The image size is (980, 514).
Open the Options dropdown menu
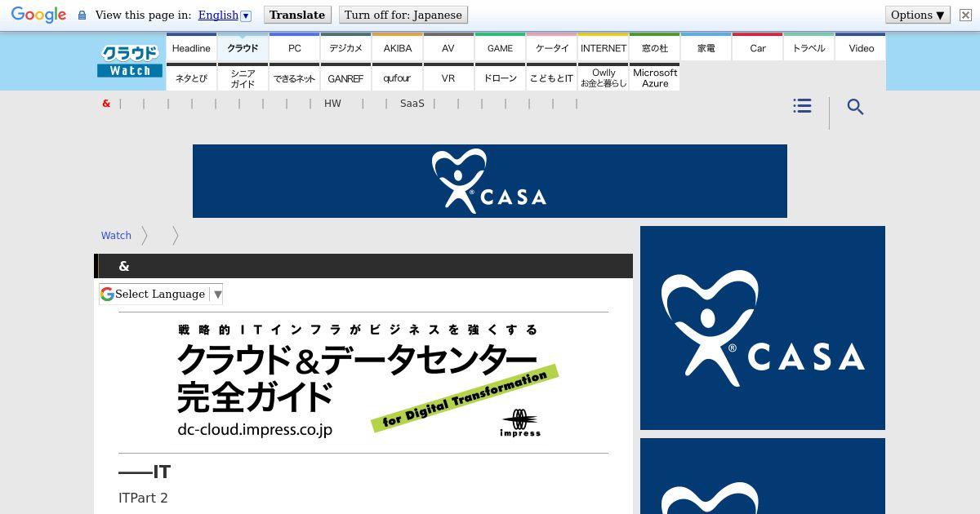917,15
